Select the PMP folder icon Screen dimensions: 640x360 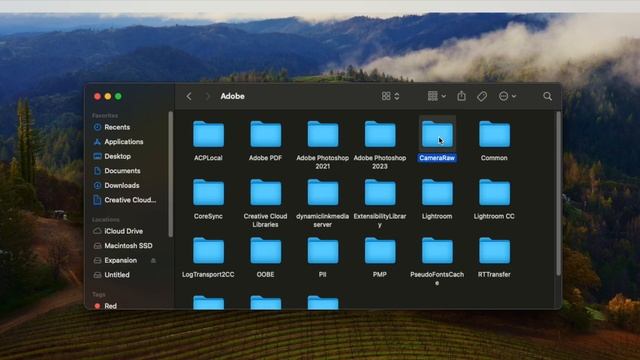pyautogui.click(x=380, y=251)
